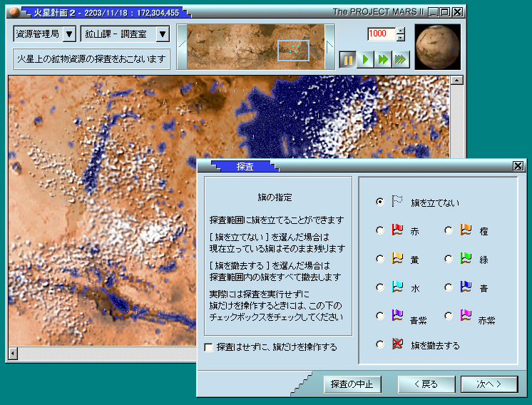Open the 鉱山課－調査室 section dropdown
This screenshot has height=405, width=532.
point(163,34)
